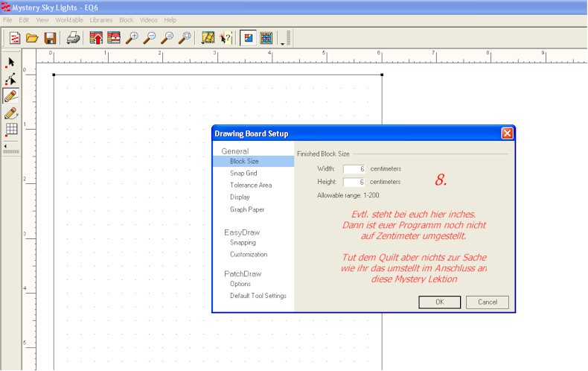Click the top-right corner handle of the block

point(382,74)
